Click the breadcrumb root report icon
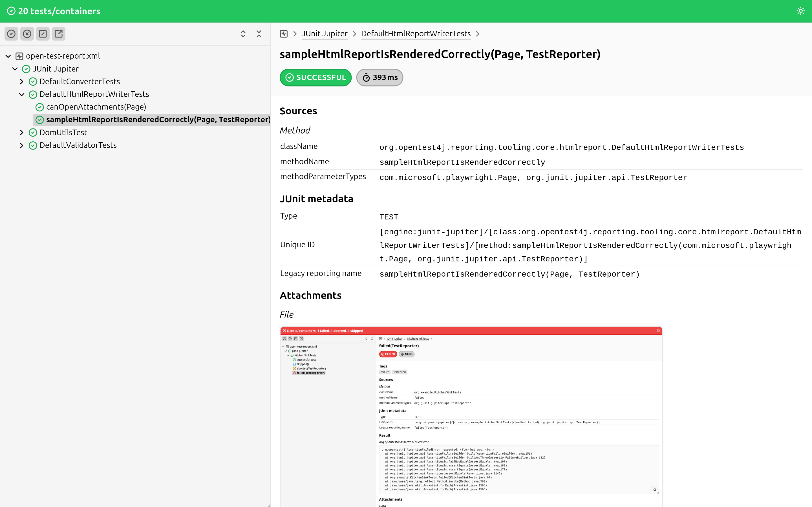Screen dimensions: 812x507 coord(284,34)
